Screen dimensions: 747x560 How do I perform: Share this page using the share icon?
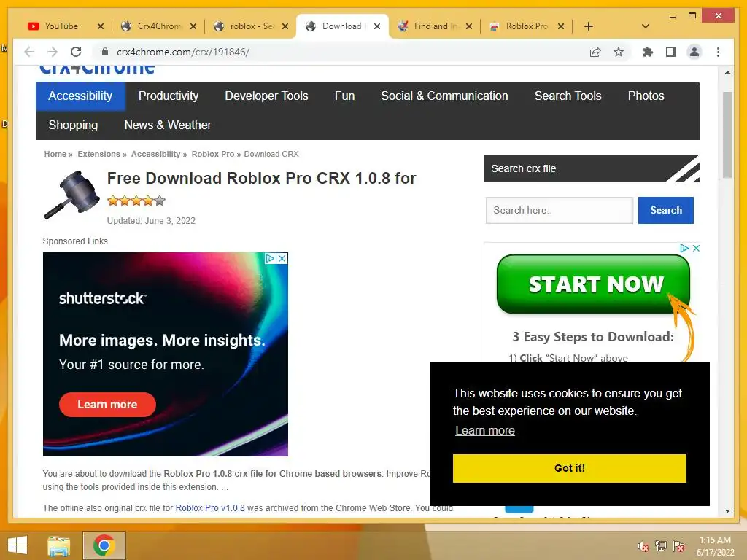point(595,52)
